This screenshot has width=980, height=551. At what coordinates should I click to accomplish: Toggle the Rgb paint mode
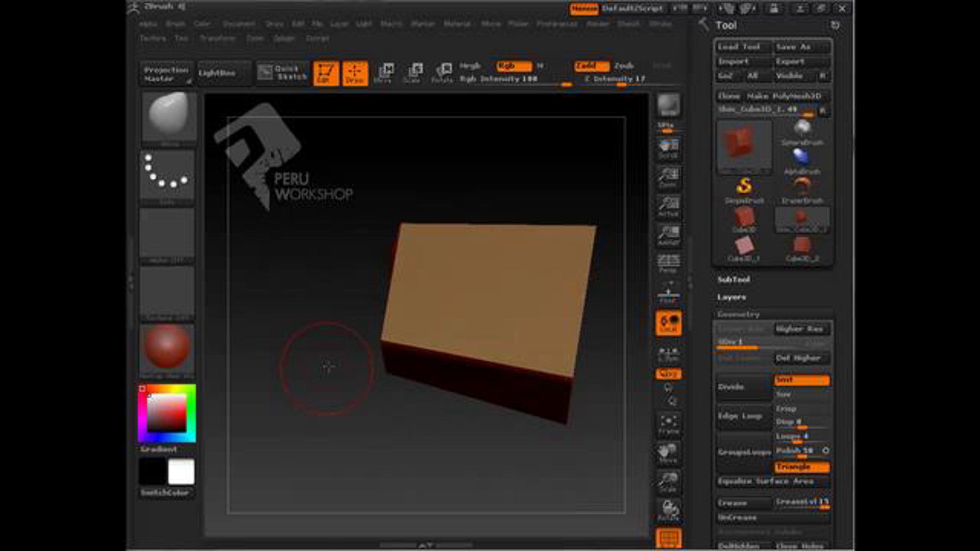(514, 66)
